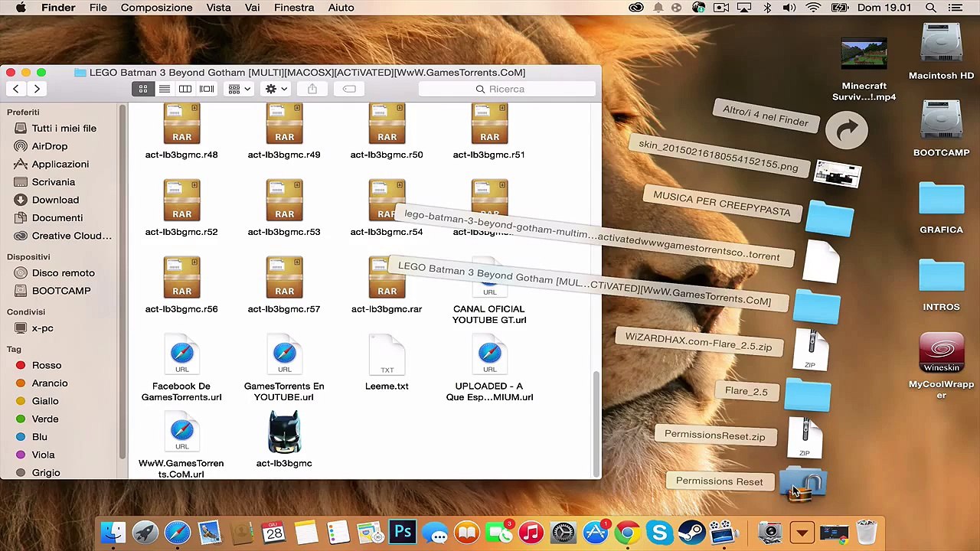The width and height of the screenshot is (980, 551).
Task: Click the Wi-Fi menu bar icon
Action: 813,8
